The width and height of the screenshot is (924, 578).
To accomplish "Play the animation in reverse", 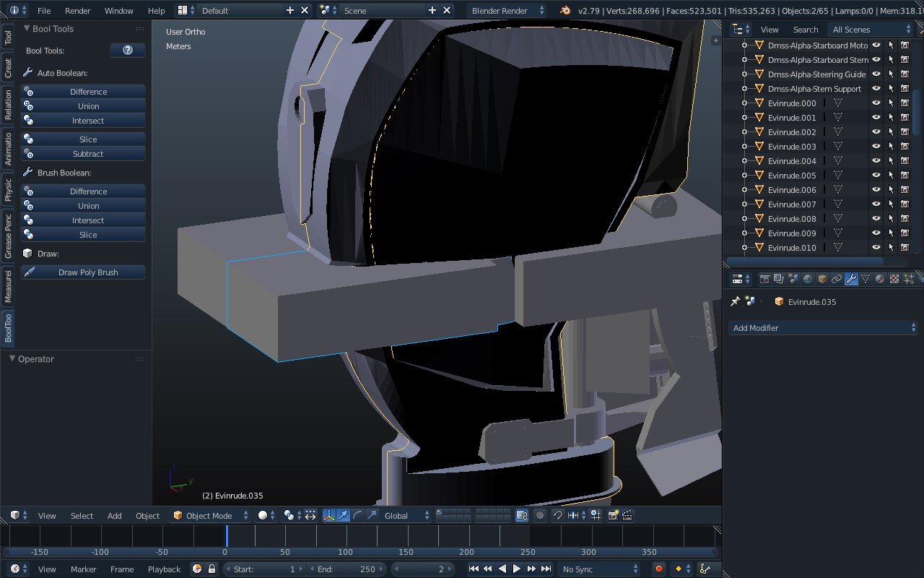I will (502, 569).
